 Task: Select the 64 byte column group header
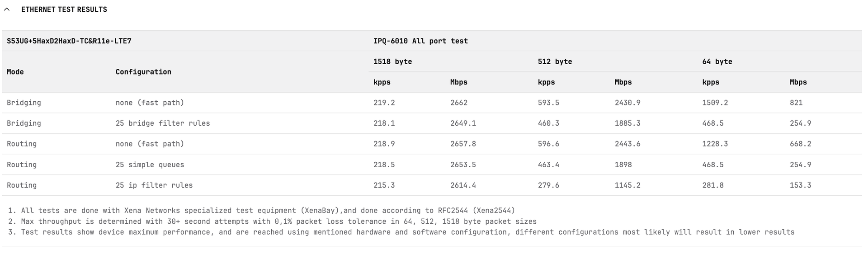pos(717,61)
